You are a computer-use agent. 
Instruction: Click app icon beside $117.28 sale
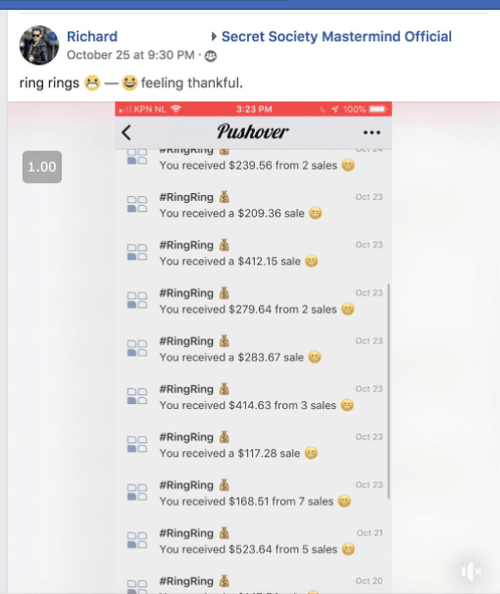pos(137,444)
